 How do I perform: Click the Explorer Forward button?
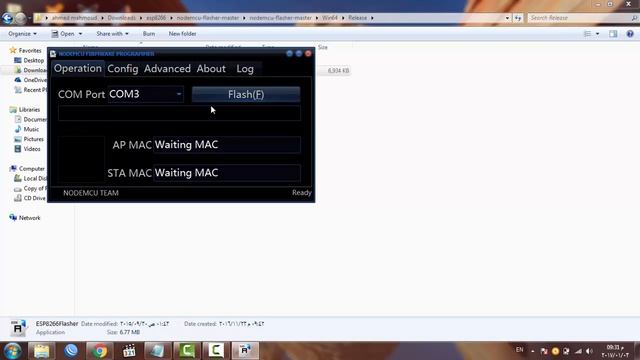[x=20, y=18]
